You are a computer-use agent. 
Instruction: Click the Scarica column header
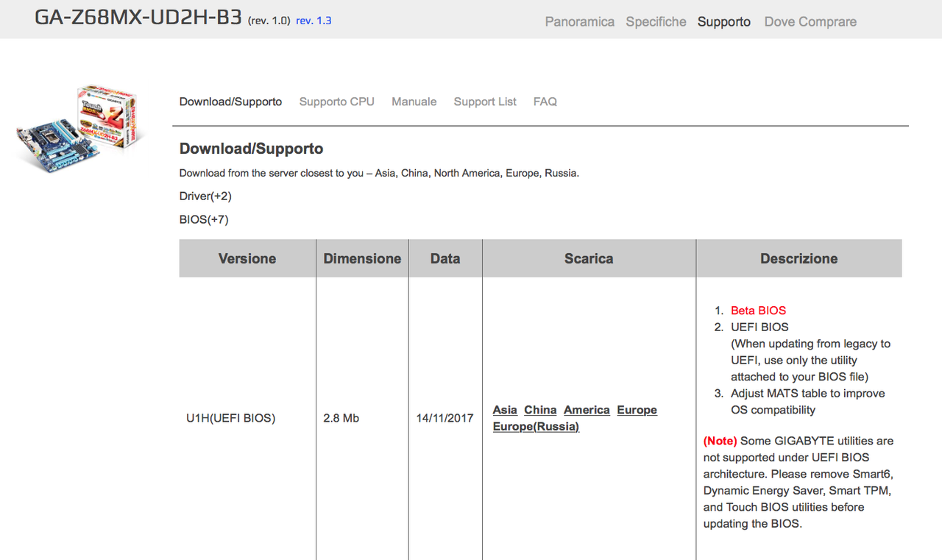(589, 258)
